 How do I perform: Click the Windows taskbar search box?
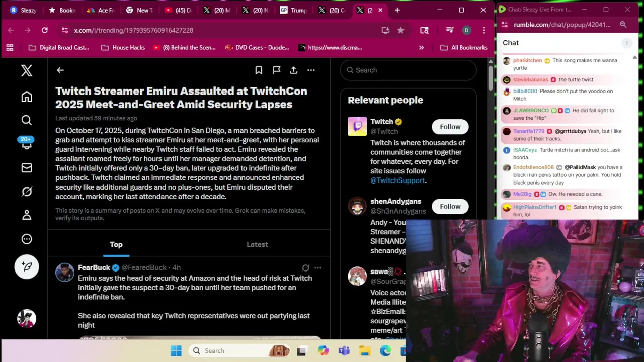pos(240,351)
